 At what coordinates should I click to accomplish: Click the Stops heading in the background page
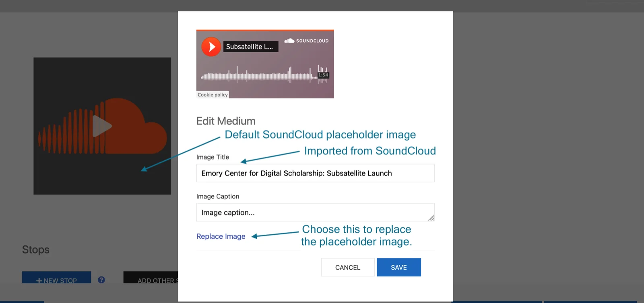pos(36,250)
